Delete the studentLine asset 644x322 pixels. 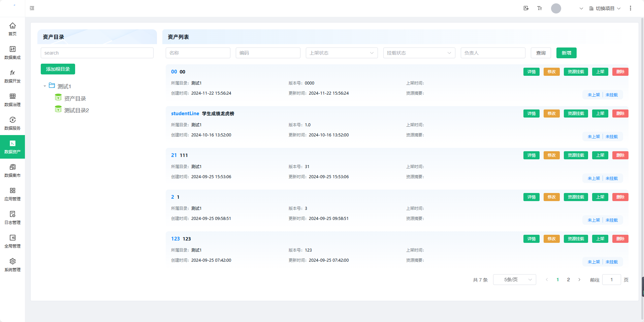tap(620, 114)
